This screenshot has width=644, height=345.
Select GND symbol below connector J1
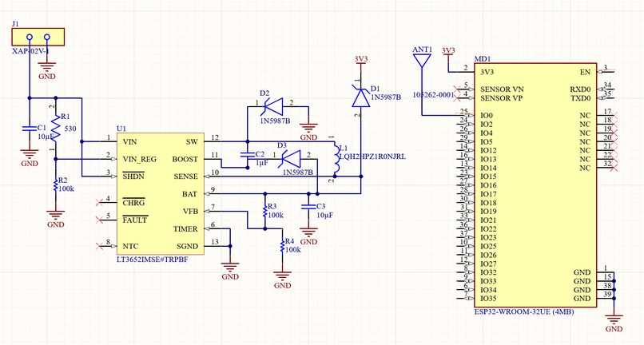pos(47,70)
